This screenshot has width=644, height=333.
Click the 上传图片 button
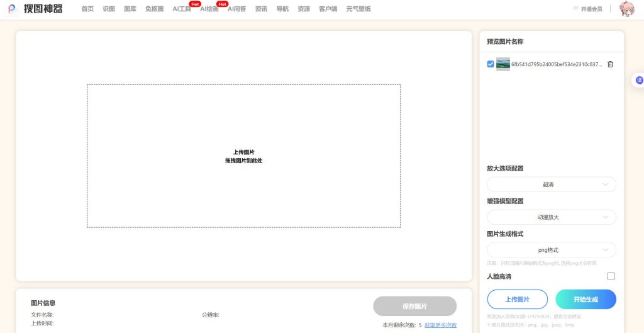(x=517, y=300)
